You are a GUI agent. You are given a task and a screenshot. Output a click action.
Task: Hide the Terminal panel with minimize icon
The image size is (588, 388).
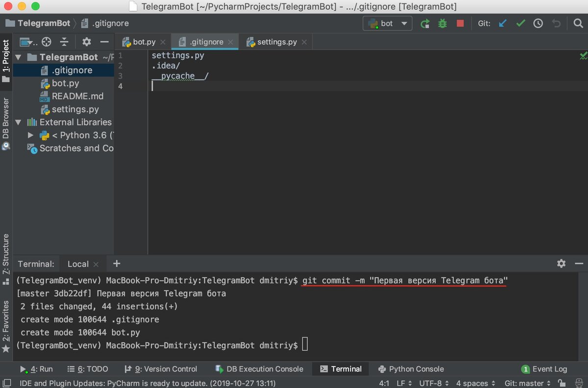coord(579,263)
